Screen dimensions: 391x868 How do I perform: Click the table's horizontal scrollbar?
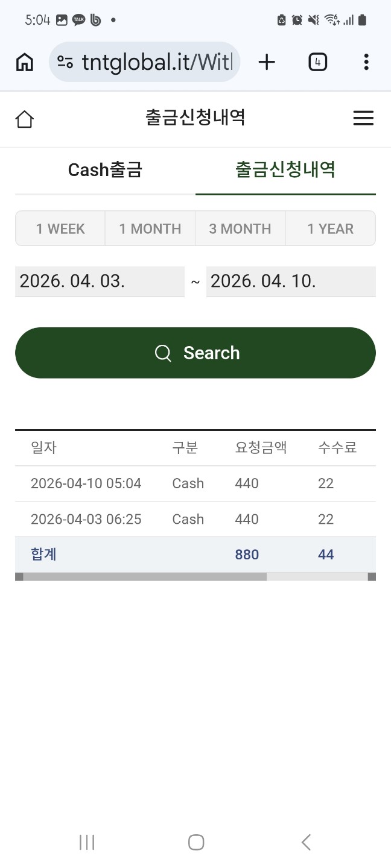[x=145, y=577]
